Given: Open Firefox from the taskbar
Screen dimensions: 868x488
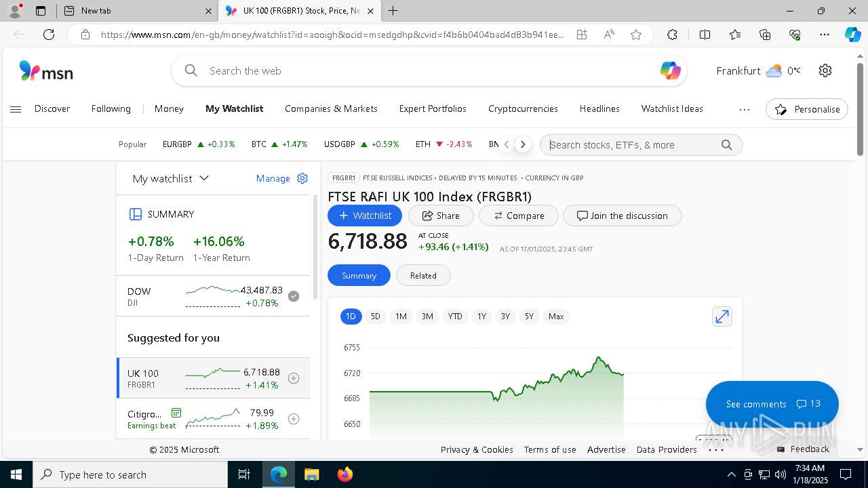Looking at the screenshot, I should point(345,474).
